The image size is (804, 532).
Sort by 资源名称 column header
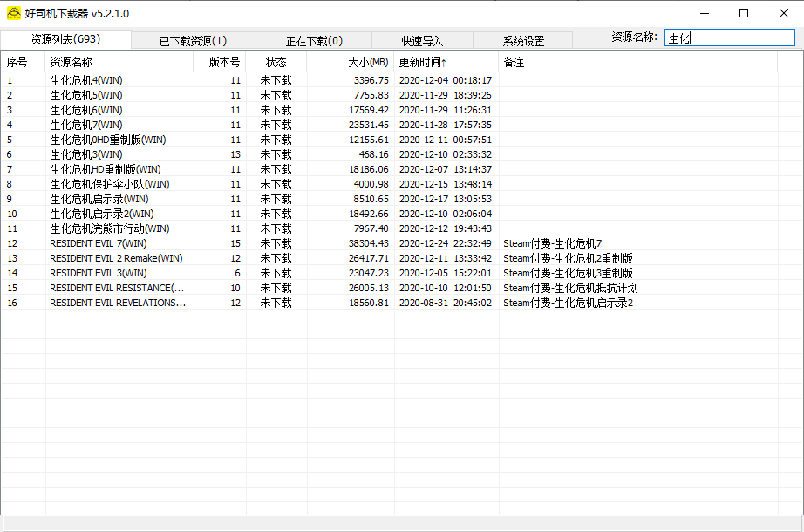[119, 62]
